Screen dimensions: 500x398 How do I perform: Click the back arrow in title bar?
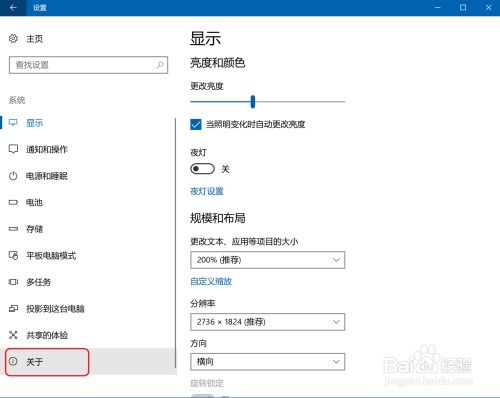tap(13, 7)
